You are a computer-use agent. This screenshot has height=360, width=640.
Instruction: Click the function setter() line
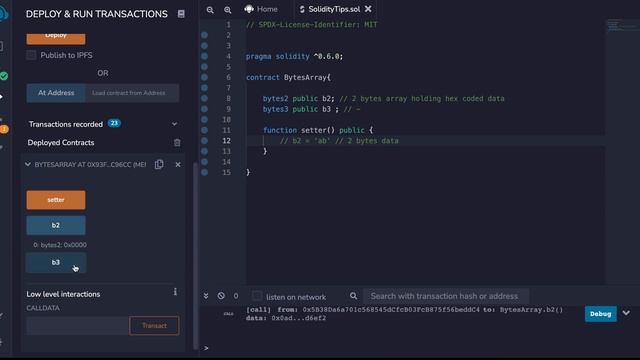coord(318,130)
